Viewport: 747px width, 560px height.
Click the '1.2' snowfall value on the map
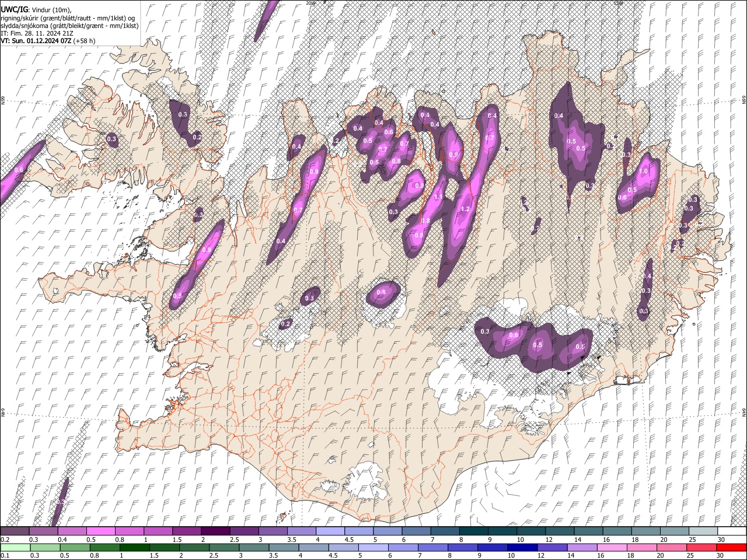(465, 209)
